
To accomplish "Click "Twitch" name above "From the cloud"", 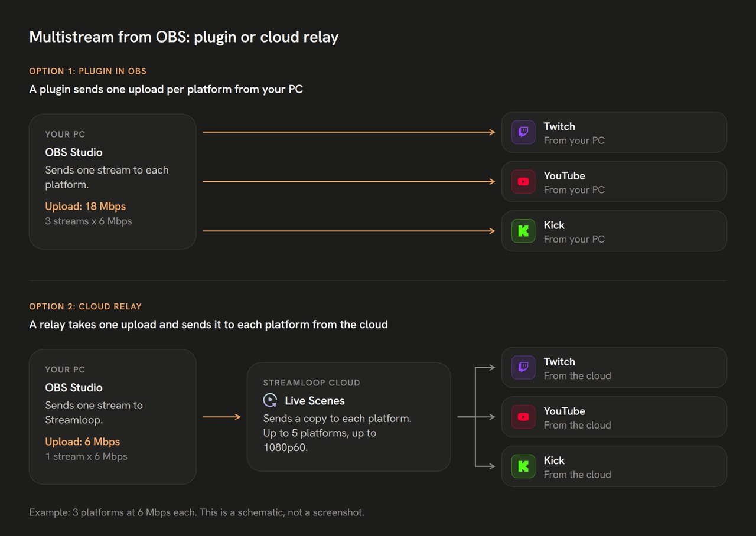I will pyautogui.click(x=559, y=362).
